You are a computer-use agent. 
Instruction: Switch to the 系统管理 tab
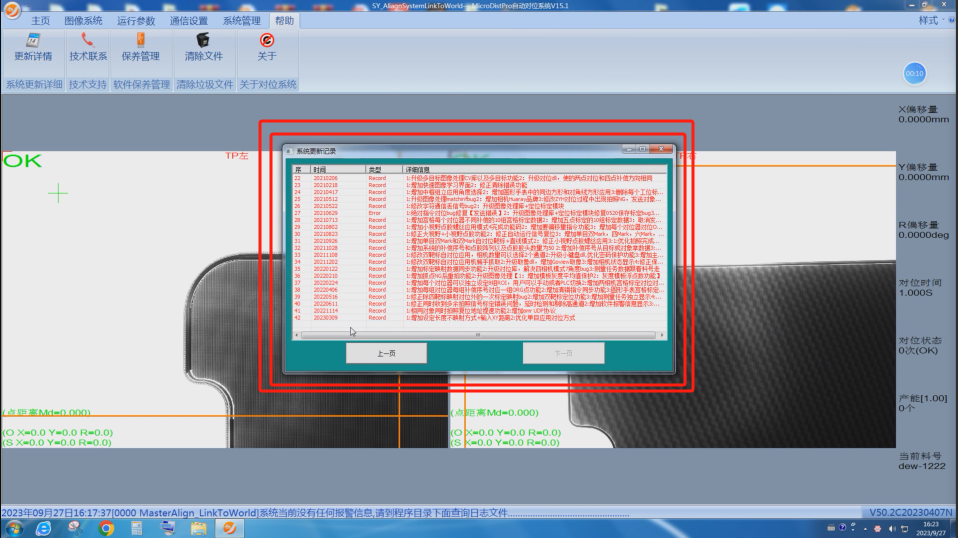click(241, 20)
